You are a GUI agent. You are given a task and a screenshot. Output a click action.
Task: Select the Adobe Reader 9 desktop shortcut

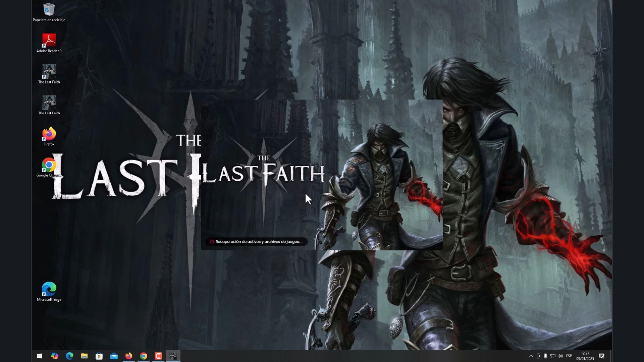49,43
